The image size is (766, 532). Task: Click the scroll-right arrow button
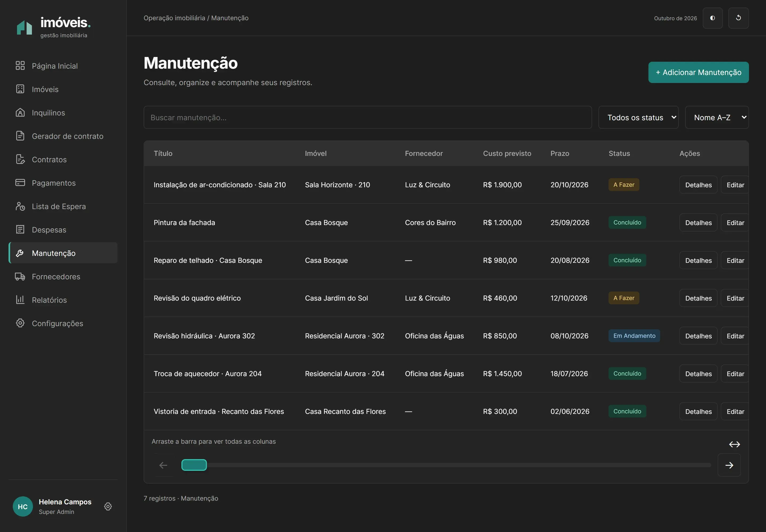tap(729, 465)
